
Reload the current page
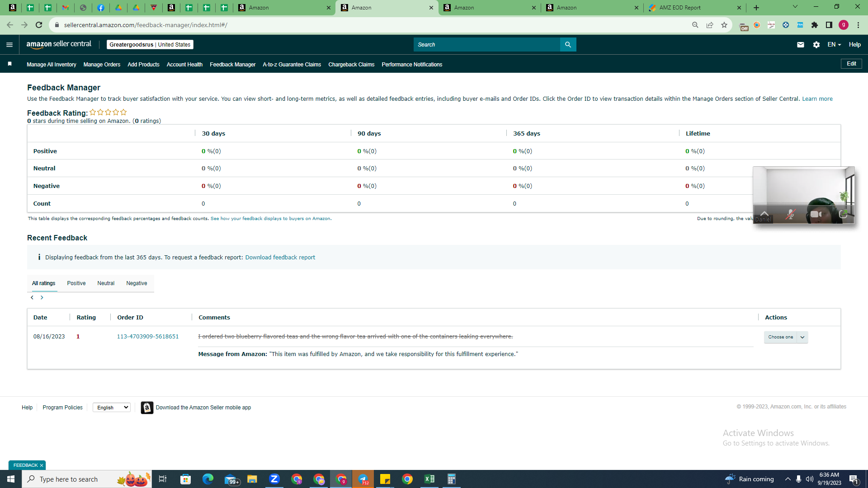coord(39,25)
